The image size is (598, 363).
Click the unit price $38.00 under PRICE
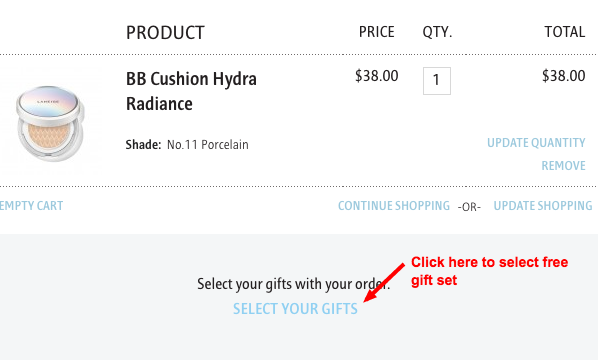[x=376, y=76]
